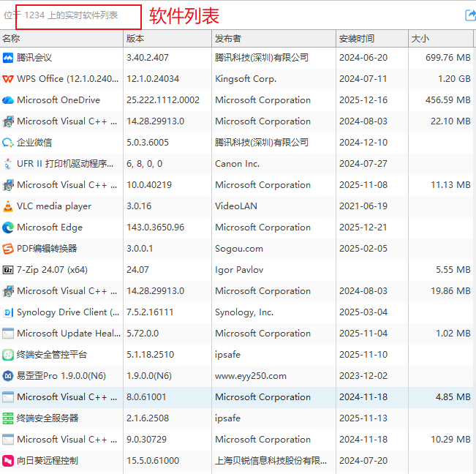Click the 企业微信 icon
This screenshot has width=476, height=474.
[x=8, y=143]
